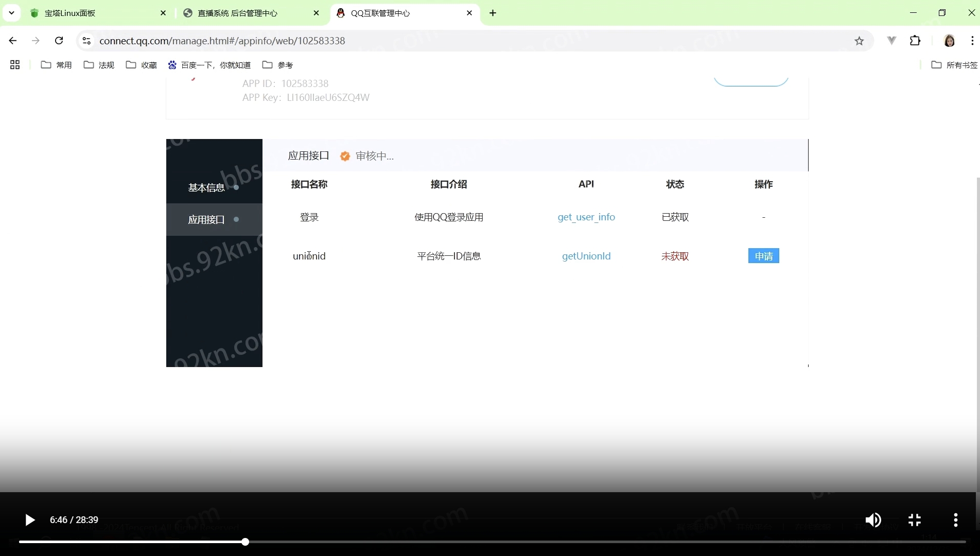Close the 宝塔Linux面板 tab
Screen dimensions: 980x556
(163, 13)
